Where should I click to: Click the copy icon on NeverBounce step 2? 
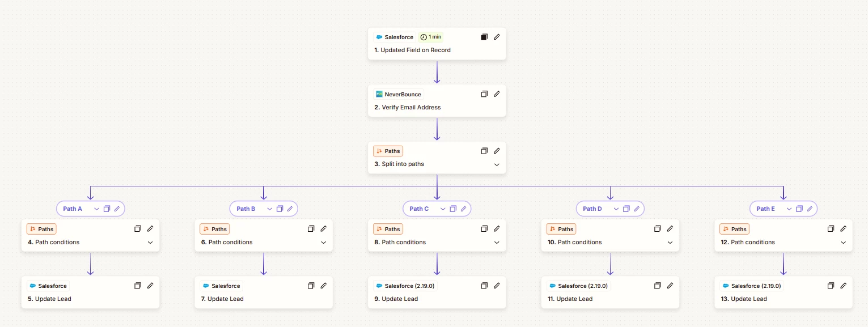pos(484,94)
